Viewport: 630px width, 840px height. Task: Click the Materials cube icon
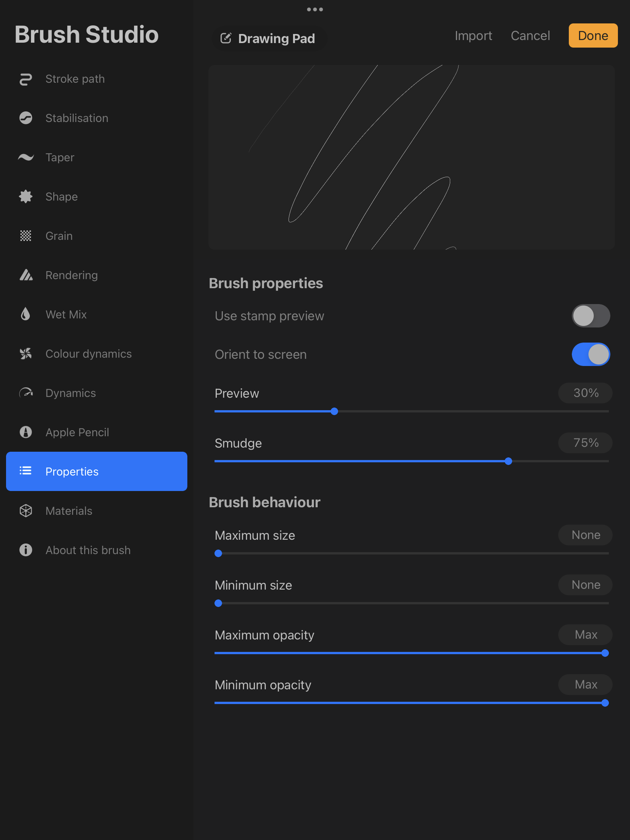click(x=26, y=511)
